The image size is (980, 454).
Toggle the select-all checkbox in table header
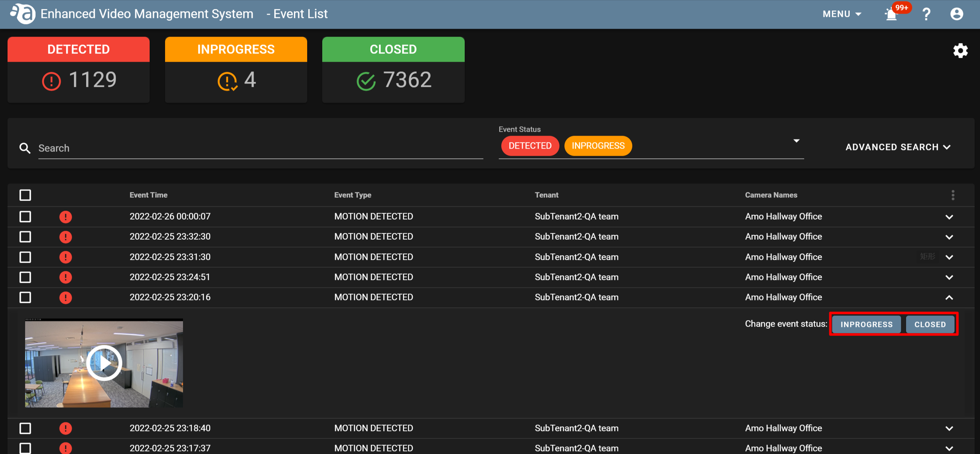pyautogui.click(x=25, y=195)
